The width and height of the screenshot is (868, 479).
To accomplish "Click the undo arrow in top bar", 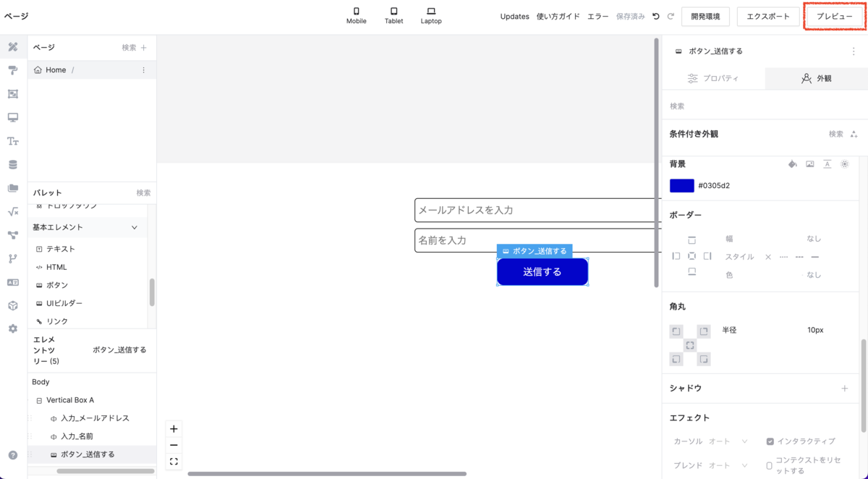I will [656, 16].
